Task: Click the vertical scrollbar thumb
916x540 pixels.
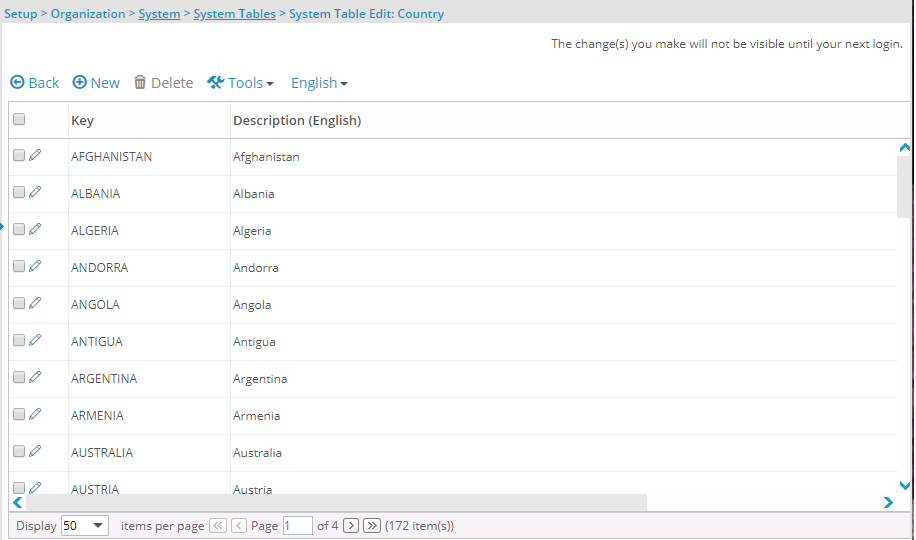Action: 903,187
